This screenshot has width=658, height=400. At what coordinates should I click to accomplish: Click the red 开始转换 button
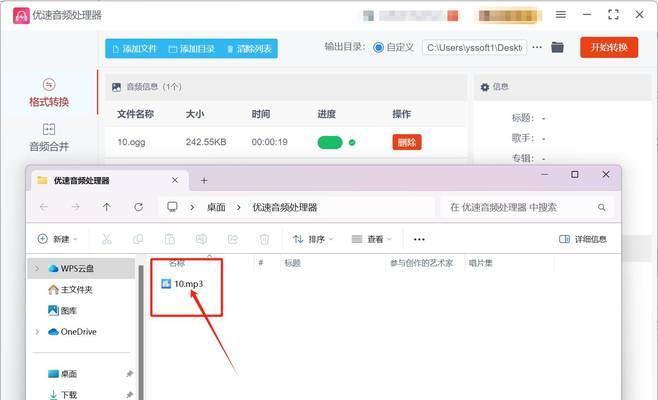pyautogui.click(x=609, y=47)
